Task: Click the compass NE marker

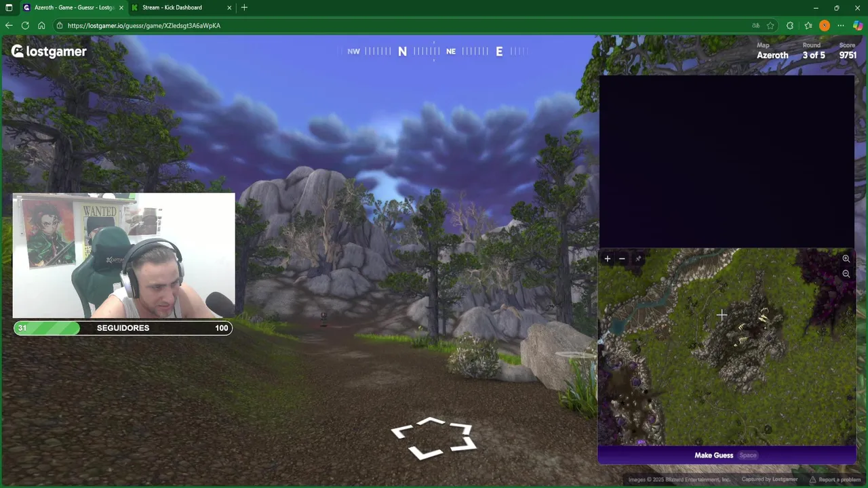Action: point(451,52)
